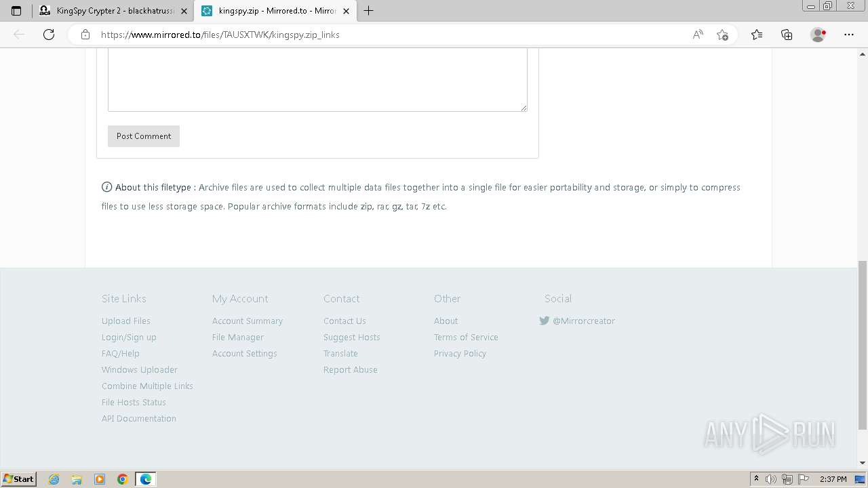This screenshot has width=868, height=488.
Task: Switch to KingSpy Crypter 2 tab
Action: point(113,11)
